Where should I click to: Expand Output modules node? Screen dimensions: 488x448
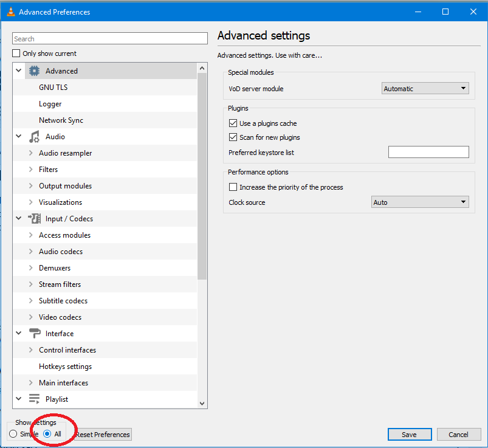point(30,186)
